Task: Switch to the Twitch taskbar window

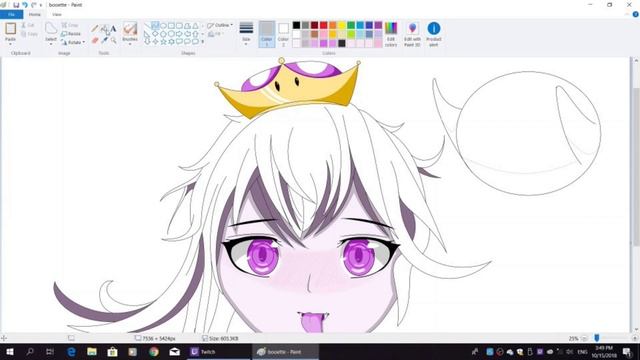Action: (x=218, y=351)
